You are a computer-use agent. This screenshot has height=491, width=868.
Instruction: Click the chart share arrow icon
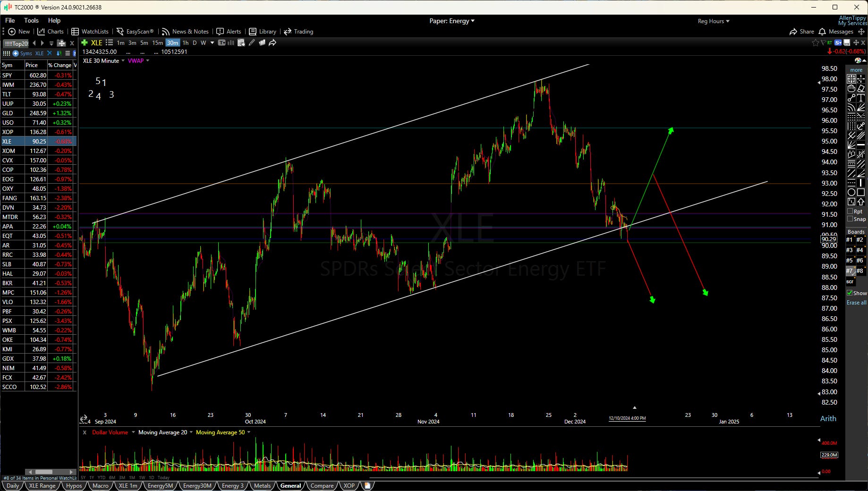pyautogui.click(x=272, y=42)
